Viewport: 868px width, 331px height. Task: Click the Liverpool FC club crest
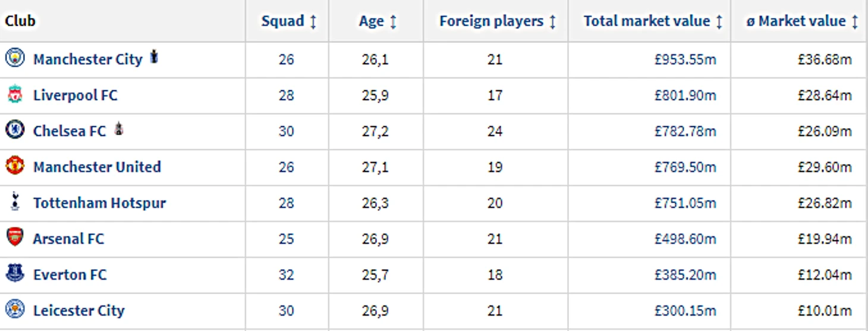[15, 94]
